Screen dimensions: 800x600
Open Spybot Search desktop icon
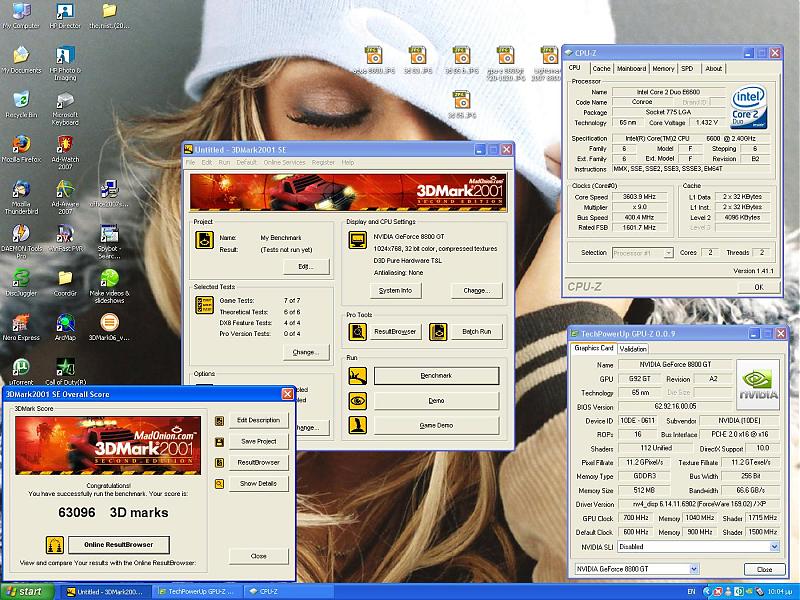109,241
